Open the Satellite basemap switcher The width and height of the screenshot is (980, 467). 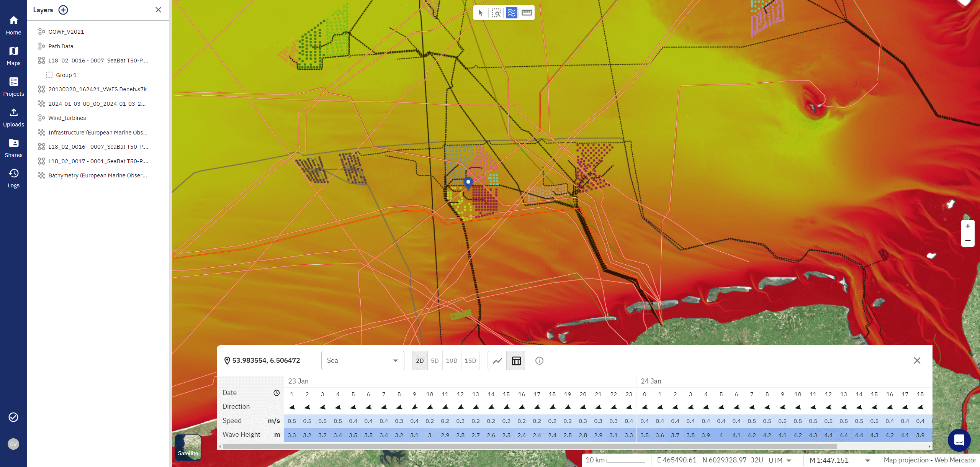point(188,447)
